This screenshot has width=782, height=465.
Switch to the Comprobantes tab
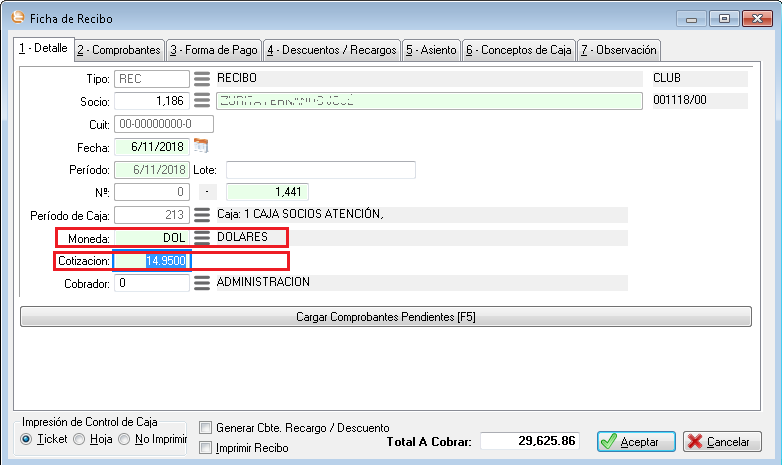pyautogui.click(x=119, y=49)
